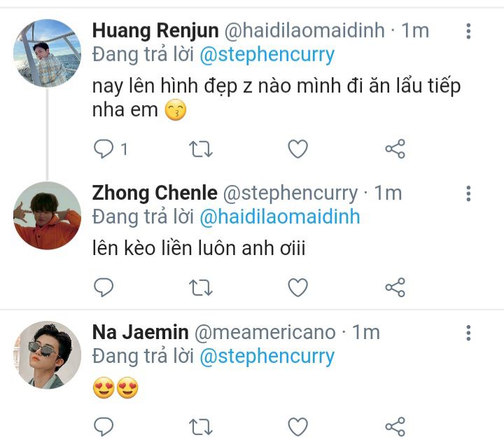Reply to Na Jaemin's emoji tweet
The height and width of the screenshot is (447, 504).
(x=104, y=425)
